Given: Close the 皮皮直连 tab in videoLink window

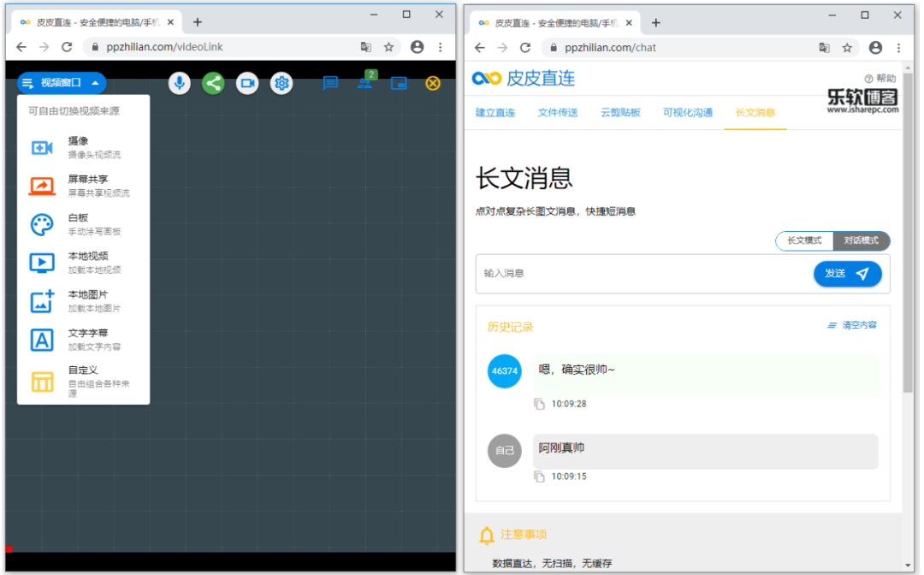Looking at the screenshot, I should (x=170, y=22).
